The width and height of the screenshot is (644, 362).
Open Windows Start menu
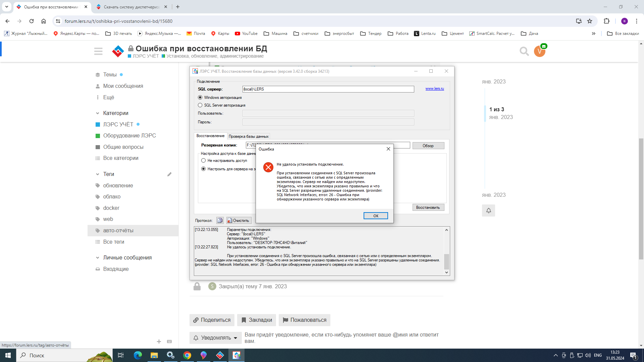click(x=8, y=355)
